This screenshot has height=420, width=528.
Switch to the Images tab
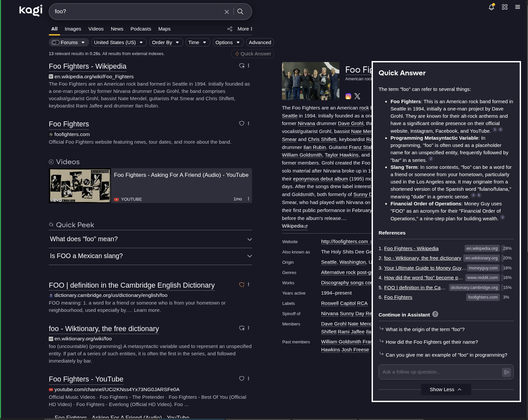coord(73,29)
